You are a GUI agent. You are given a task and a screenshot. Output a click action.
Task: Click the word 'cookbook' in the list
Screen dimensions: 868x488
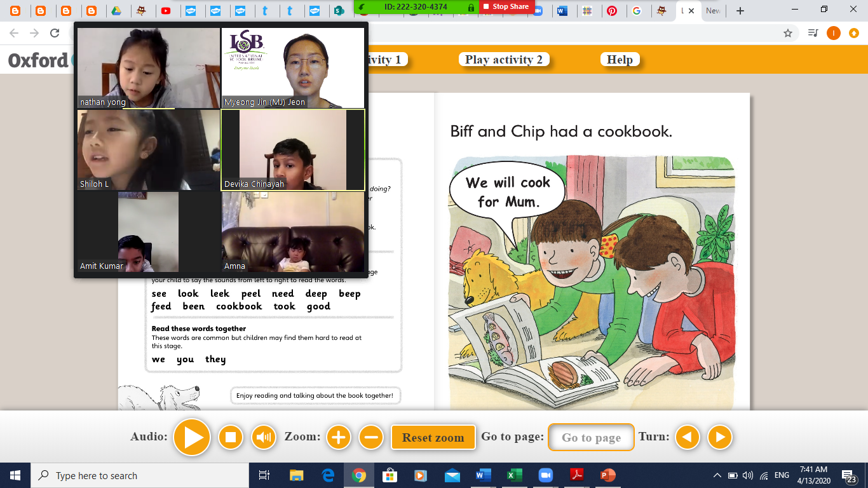(239, 306)
